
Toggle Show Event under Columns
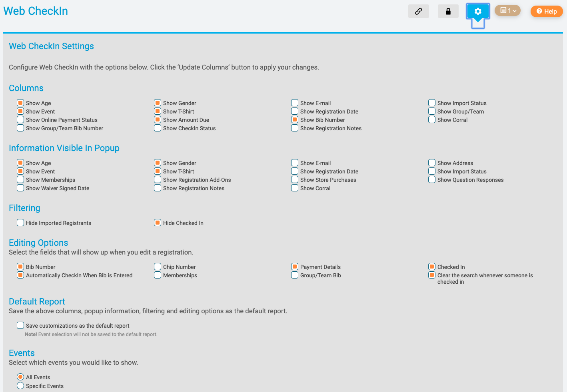(x=20, y=111)
